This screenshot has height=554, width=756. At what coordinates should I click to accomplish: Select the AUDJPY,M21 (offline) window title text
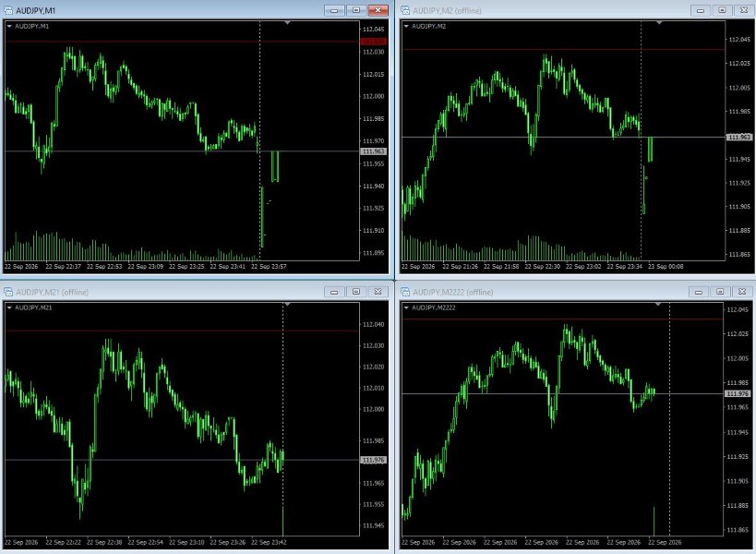[52, 292]
